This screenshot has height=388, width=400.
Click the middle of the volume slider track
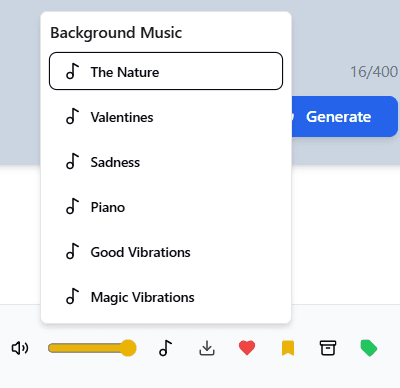[92, 348]
